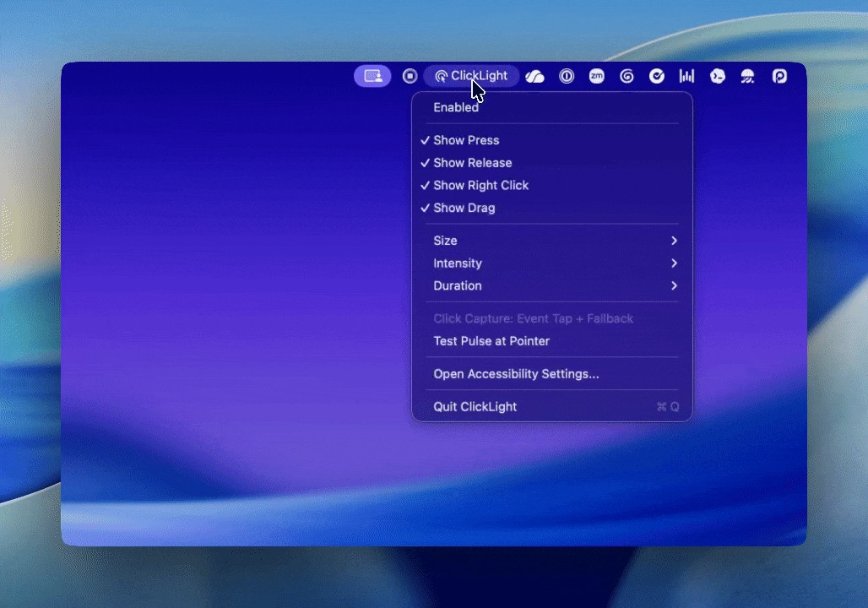
Task: Toggle the Enabled menu option
Action: [552, 107]
